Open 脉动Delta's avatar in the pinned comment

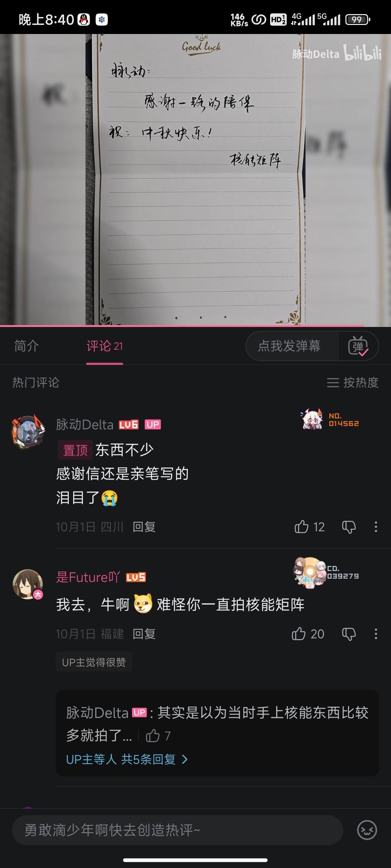point(28,431)
